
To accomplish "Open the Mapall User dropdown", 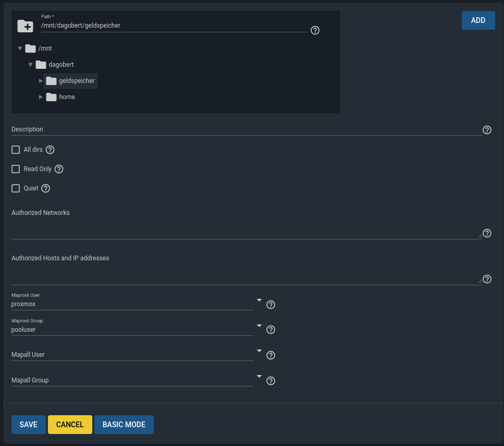I will pyautogui.click(x=259, y=351).
